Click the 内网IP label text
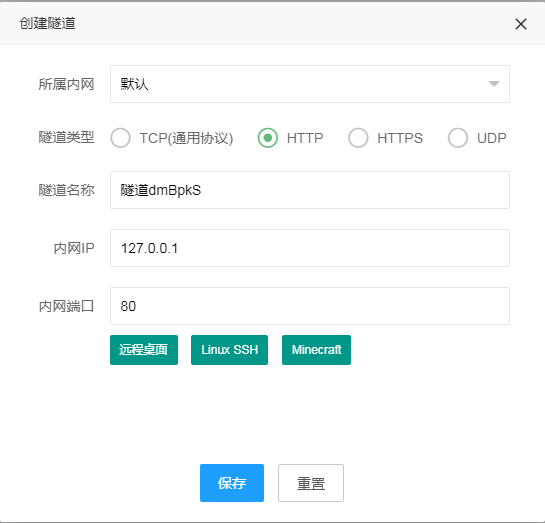Screen dimensions: 545x523 (x=74, y=248)
